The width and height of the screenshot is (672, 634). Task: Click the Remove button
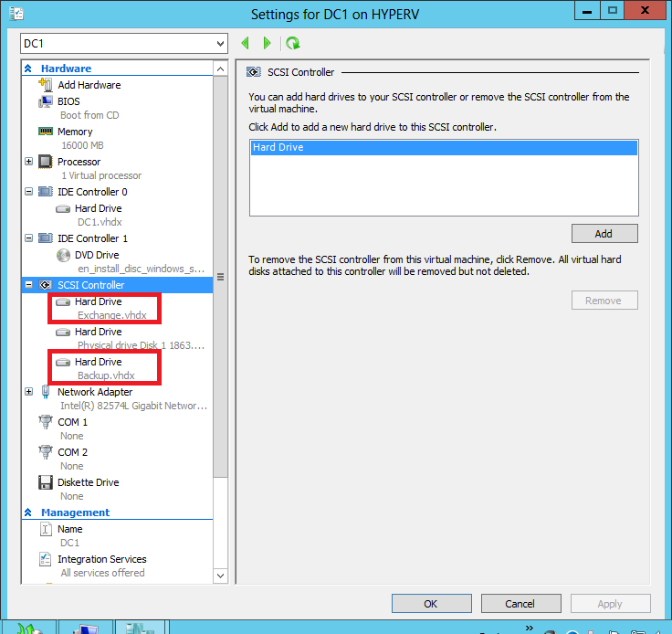[604, 301]
